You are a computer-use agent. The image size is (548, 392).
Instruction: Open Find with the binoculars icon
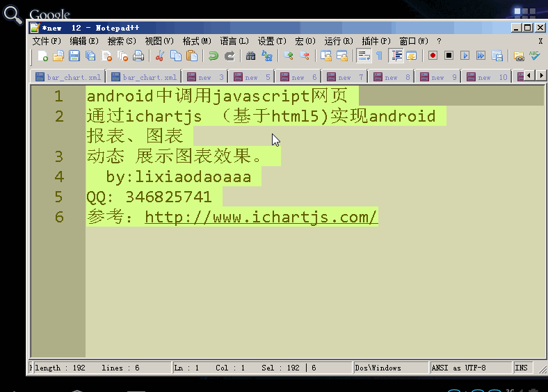click(250, 56)
